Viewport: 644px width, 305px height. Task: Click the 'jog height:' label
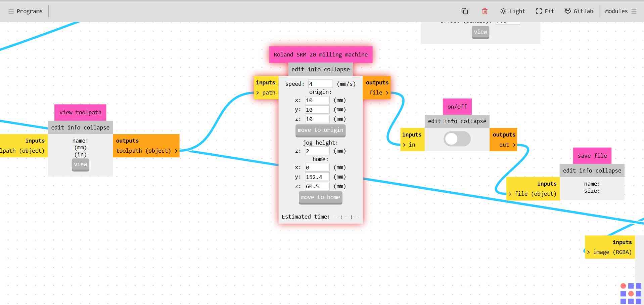(321, 143)
